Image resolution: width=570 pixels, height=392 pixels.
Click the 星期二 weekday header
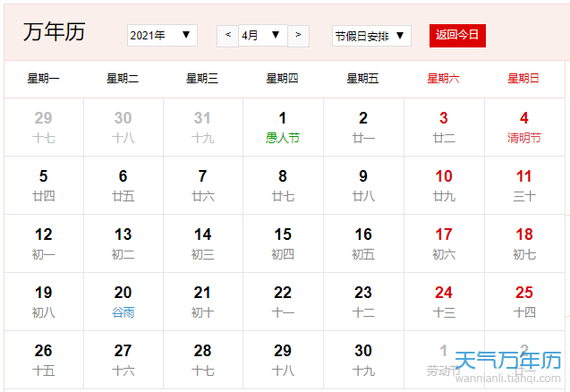click(x=123, y=79)
